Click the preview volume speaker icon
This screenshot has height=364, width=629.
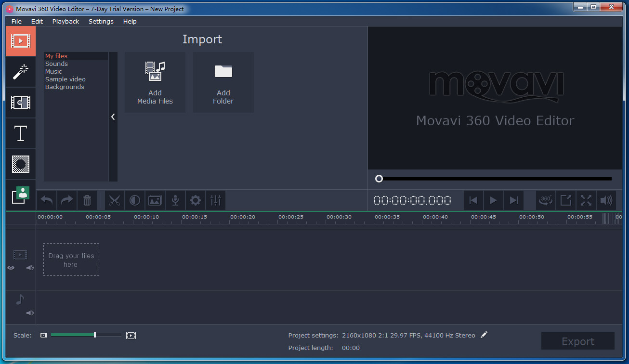606,200
